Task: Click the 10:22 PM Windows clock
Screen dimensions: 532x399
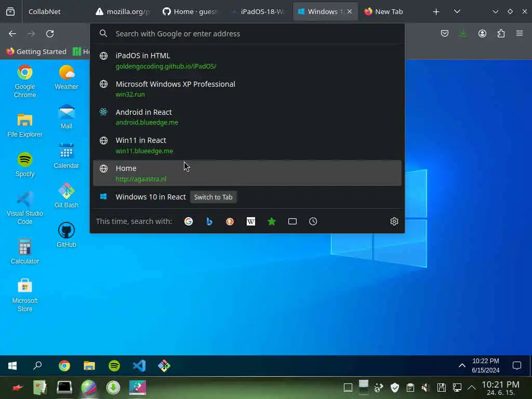Action: pos(486,366)
